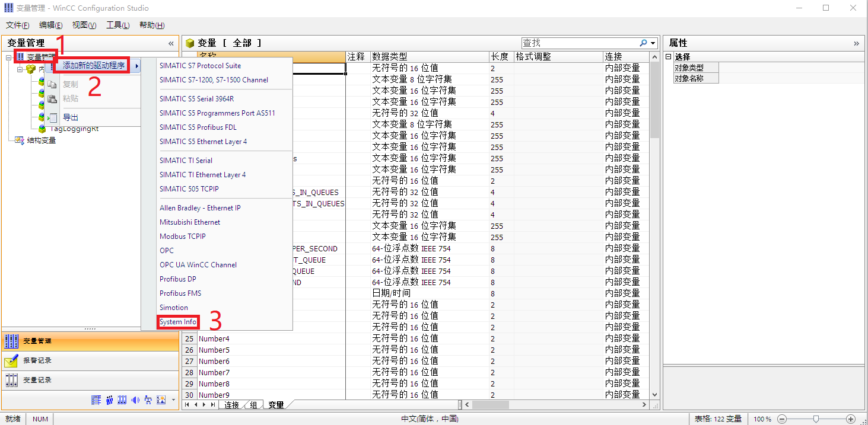This screenshot has width=868, height=425.
Task: Jump to first sheet tab arrow
Action: coord(187,404)
